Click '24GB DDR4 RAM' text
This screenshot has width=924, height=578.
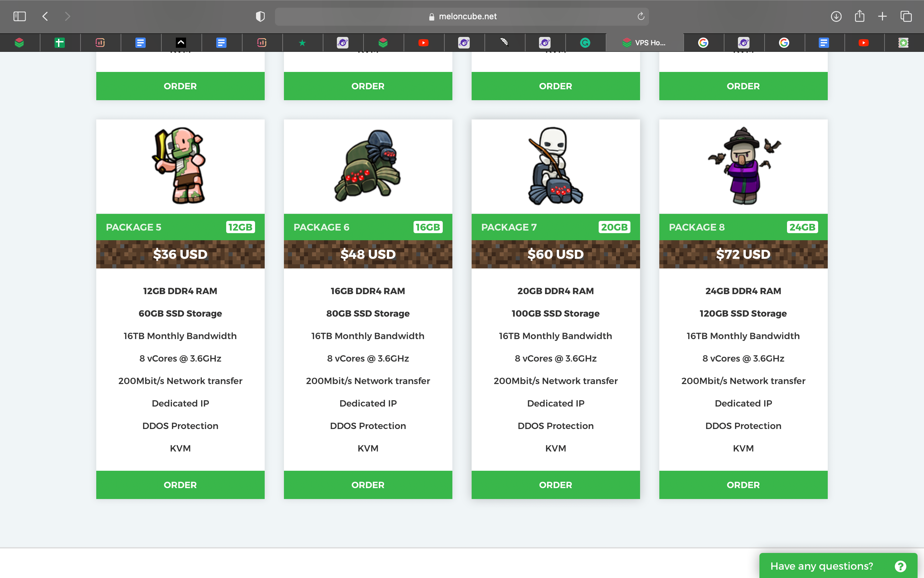tap(743, 291)
